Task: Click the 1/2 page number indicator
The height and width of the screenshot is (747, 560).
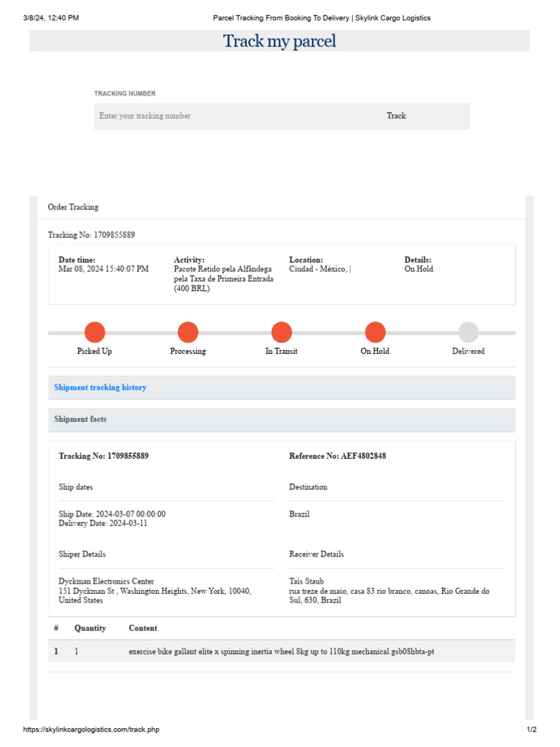Action: [532, 729]
